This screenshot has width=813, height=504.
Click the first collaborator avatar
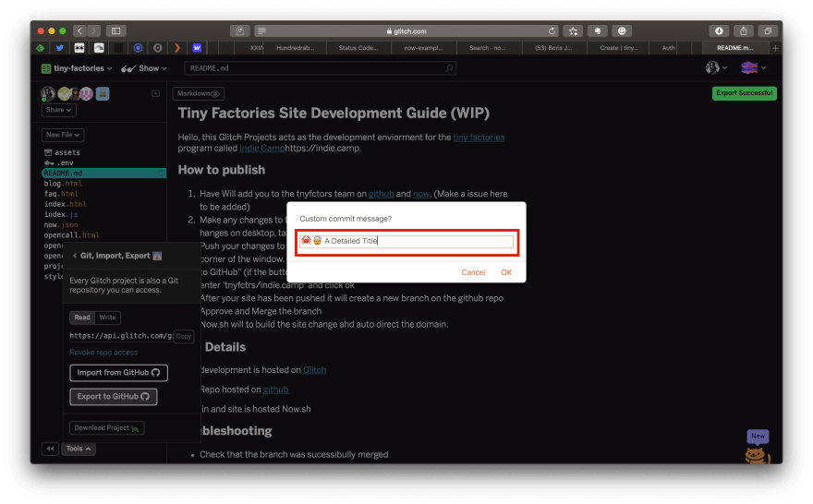tap(48, 93)
